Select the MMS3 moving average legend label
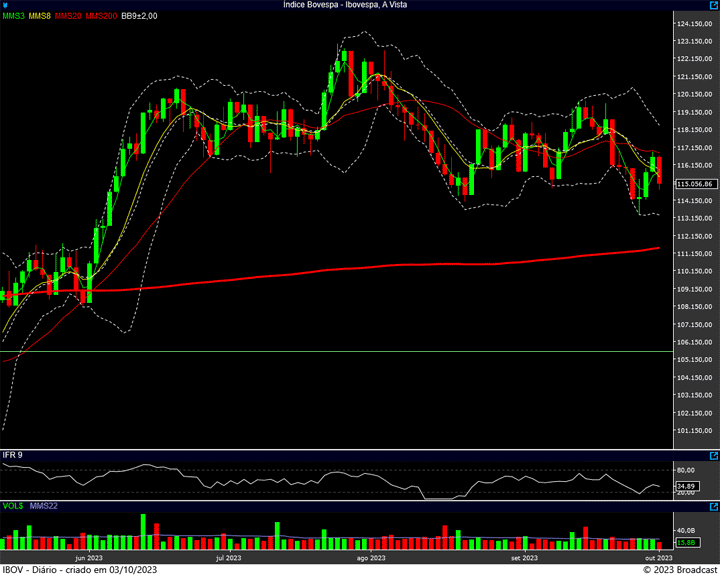 pos(13,16)
